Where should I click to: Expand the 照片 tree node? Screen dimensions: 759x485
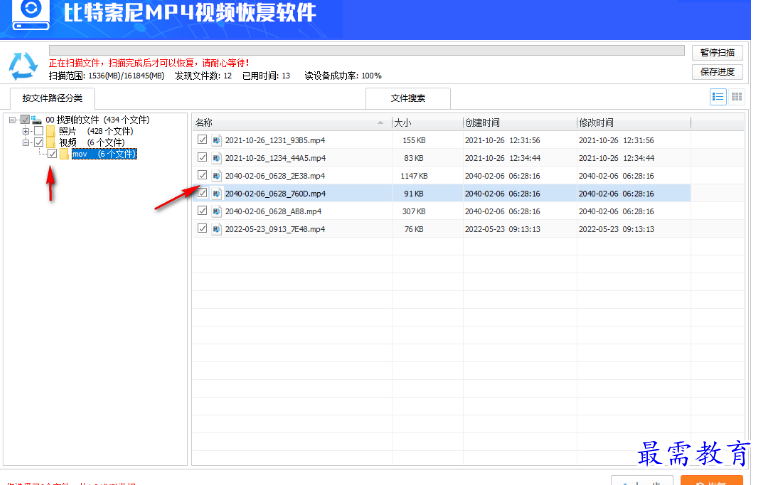(x=26, y=131)
